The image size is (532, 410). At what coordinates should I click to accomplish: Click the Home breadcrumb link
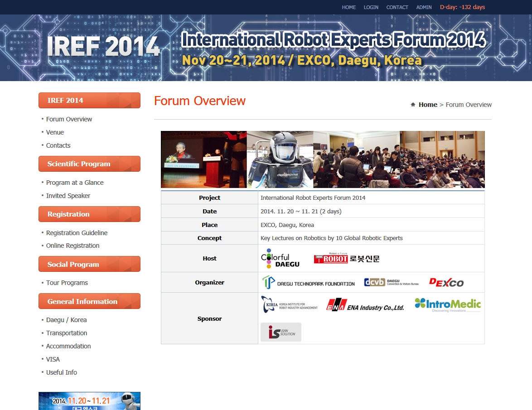tap(428, 105)
